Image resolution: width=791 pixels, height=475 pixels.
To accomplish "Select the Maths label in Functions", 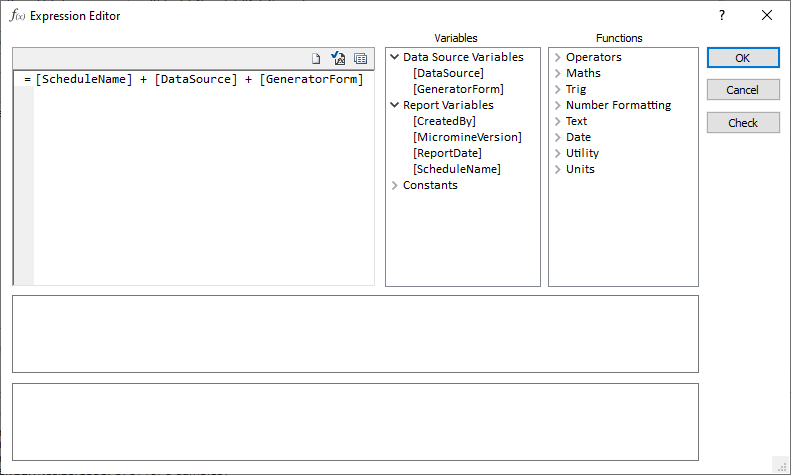I will 583,73.
